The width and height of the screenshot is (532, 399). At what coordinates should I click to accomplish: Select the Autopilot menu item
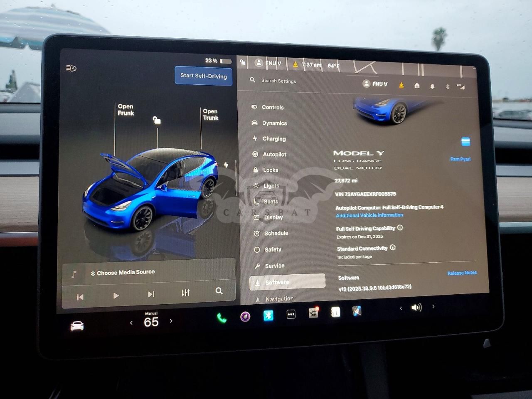click(269, 154)
